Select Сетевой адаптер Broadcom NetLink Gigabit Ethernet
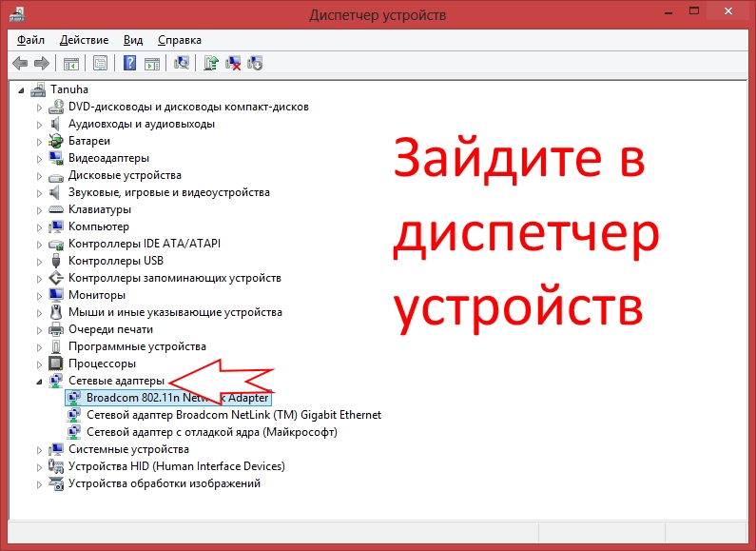756x551 pixels. point(234,415)
